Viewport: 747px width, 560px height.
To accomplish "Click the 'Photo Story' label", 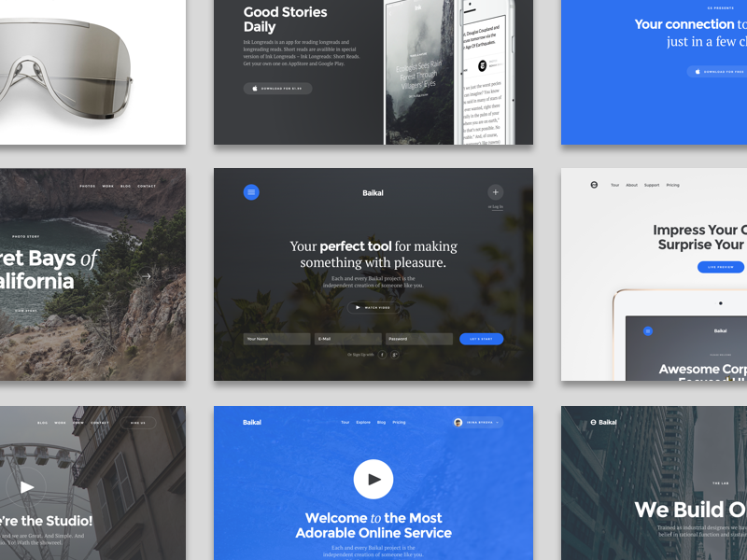I will point(26,236).
